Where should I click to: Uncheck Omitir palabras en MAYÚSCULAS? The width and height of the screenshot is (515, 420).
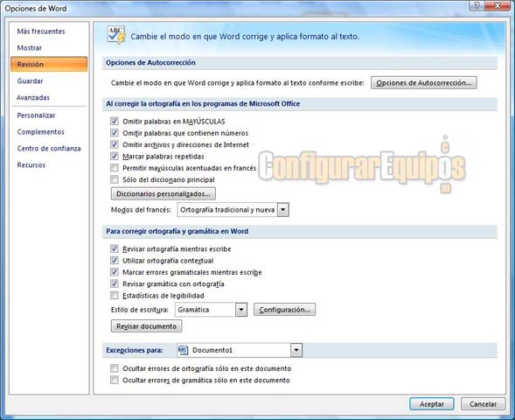[x=115, y=122]
